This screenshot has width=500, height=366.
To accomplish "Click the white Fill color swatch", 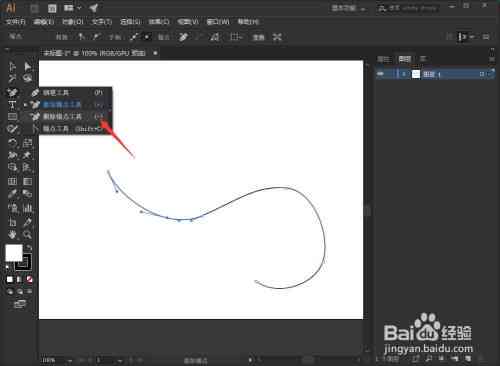I will 14,253.
